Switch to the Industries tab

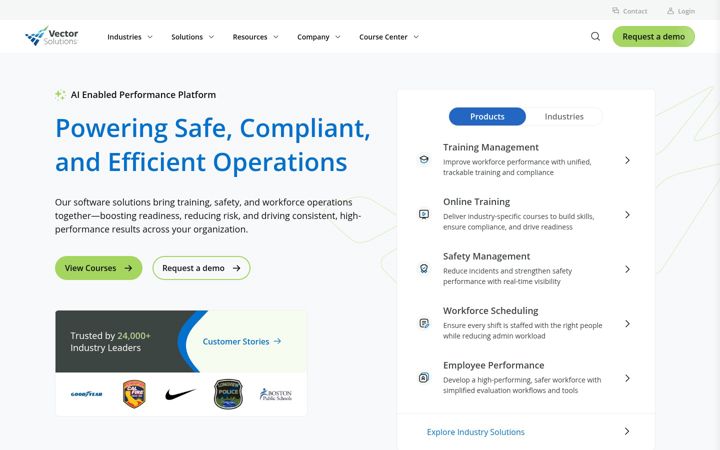564,117
